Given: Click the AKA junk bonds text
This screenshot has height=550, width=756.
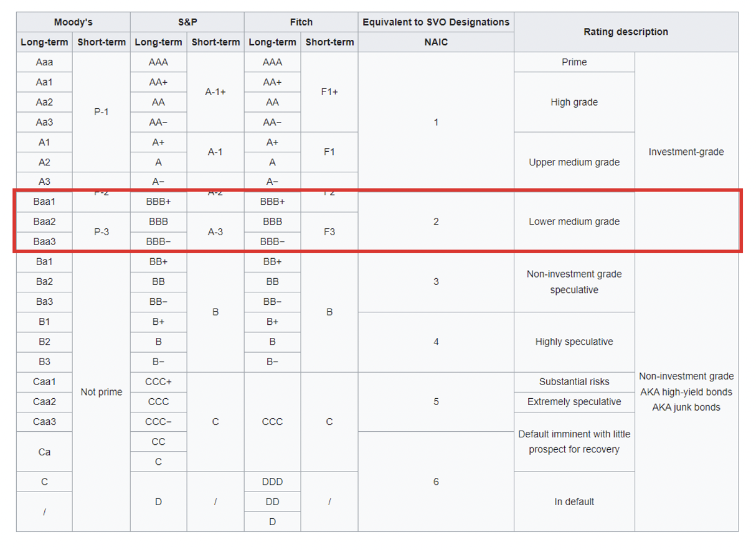Looking at the screenshot, I should 686,408.
